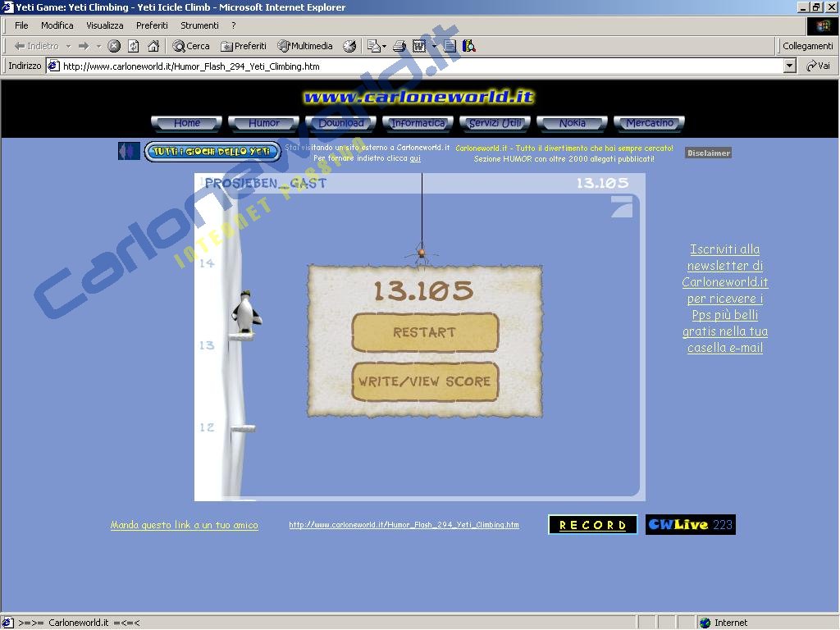This screenshot has width=840, height=630.
Task: Click 'Manda questo link a un tuo amico'
Action: point(185,525)
